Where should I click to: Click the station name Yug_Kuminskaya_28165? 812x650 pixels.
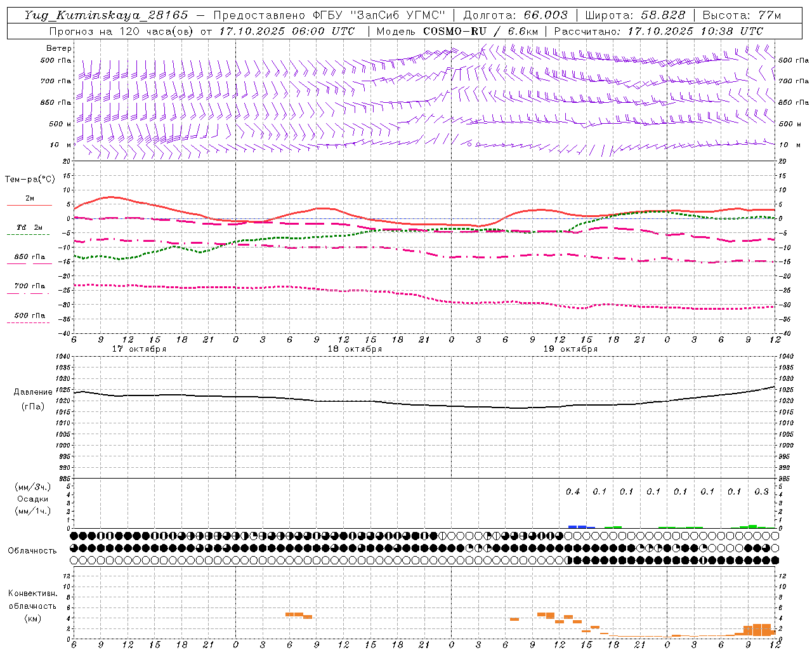106,15
